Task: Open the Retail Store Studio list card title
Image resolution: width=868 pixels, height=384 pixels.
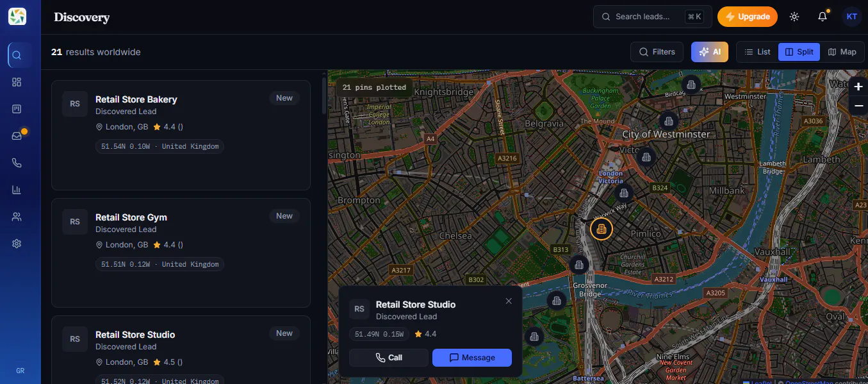Action: (x=135, y=335)
